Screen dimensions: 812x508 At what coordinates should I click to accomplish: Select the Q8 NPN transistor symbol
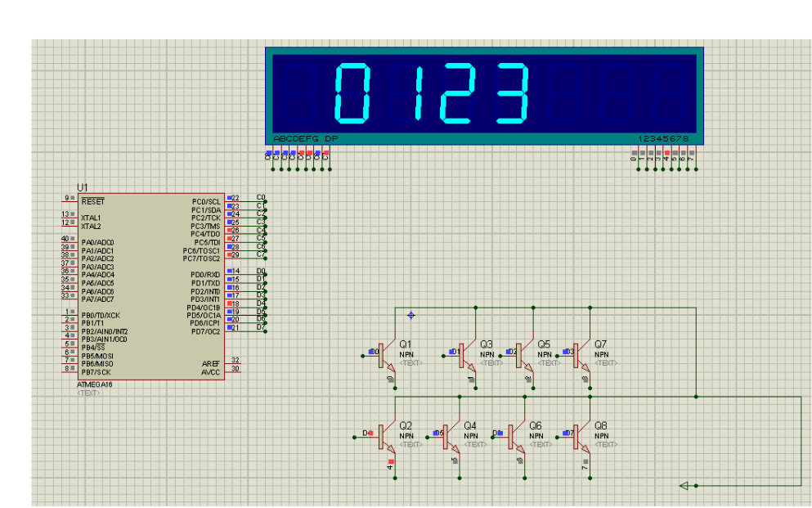pyautogui.click(x=582, y=437)
